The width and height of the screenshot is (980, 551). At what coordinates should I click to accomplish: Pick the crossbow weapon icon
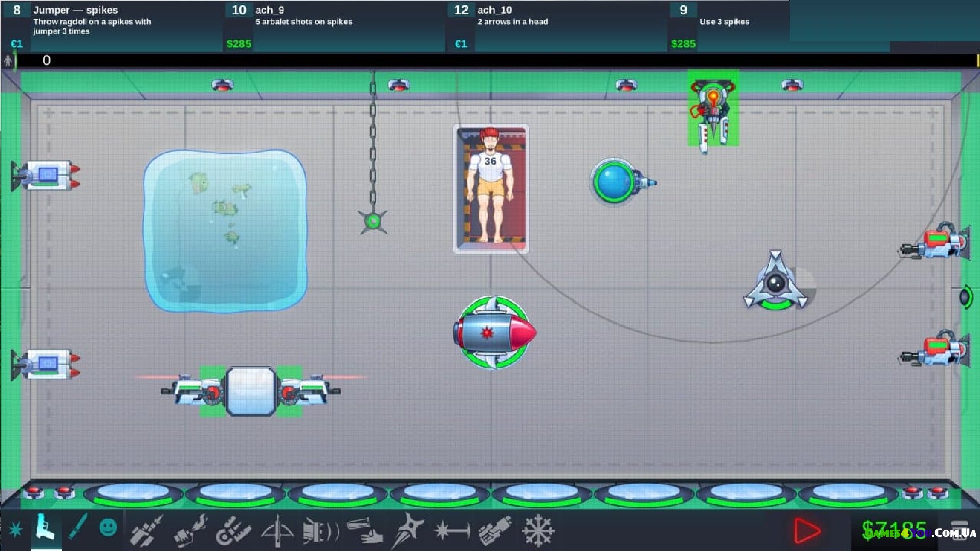[278, 531]
